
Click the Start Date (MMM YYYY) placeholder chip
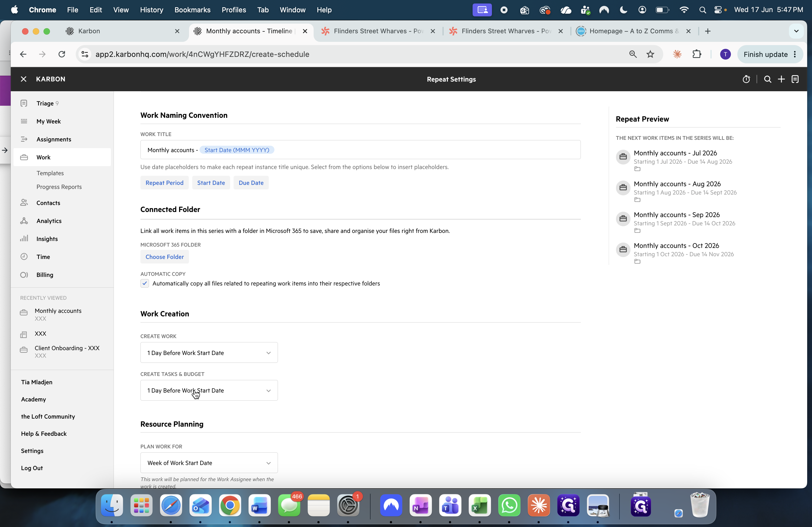tap(237, 150)
